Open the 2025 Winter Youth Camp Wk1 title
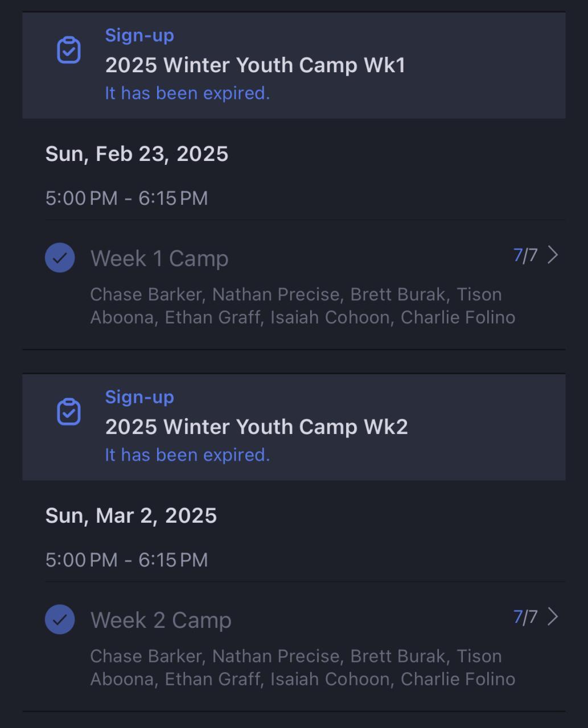The width and height of the screenshot is (588, 728). [255, 65]
